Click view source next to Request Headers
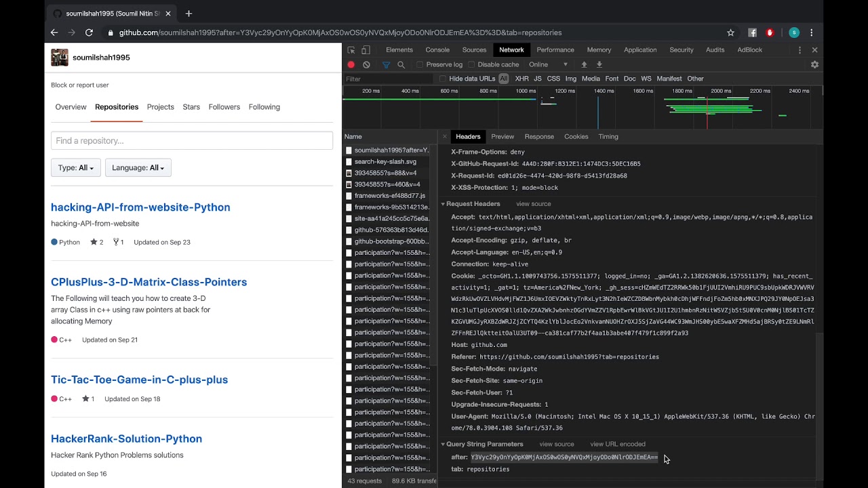This screenshot has width=868, height=488. (x=534, y=204)
